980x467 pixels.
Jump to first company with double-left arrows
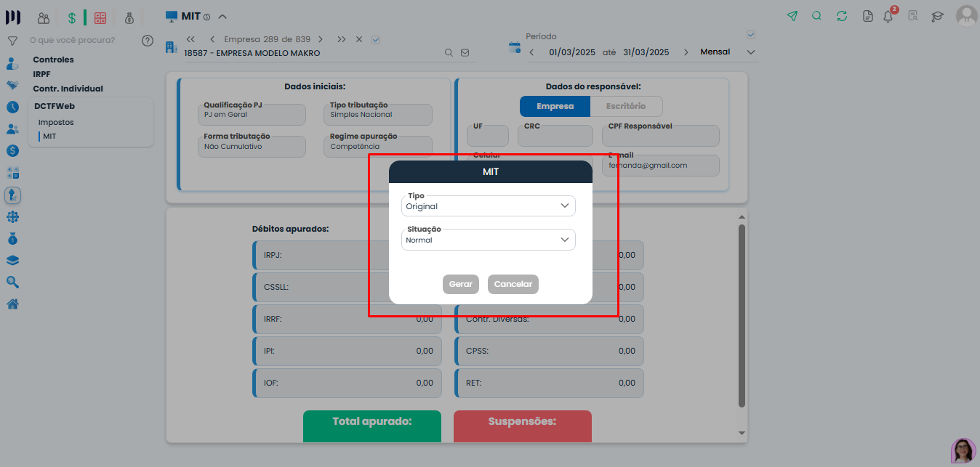click(x=190, y=39)
